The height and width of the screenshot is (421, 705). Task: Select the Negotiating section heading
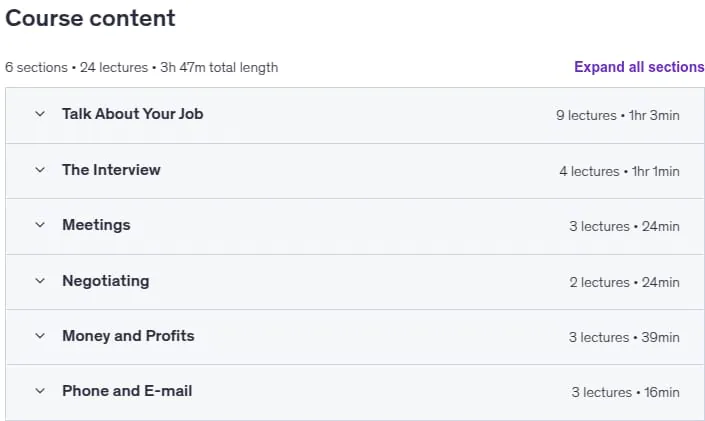pyautogui.click(x=106, y=281)
